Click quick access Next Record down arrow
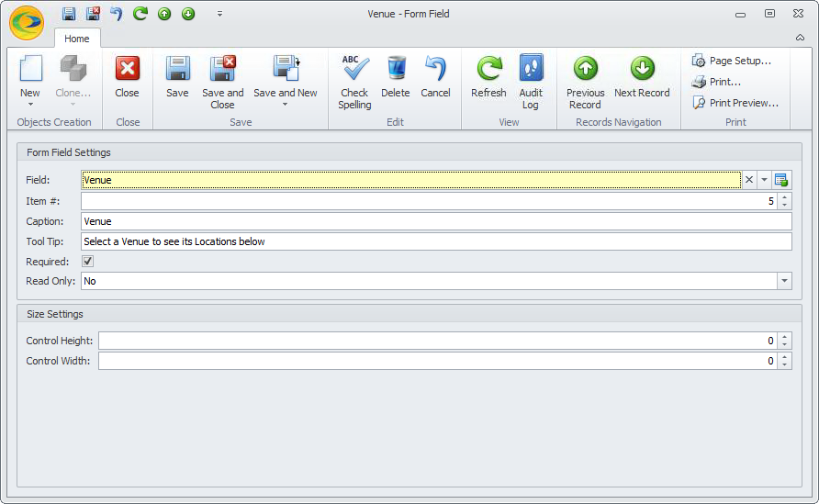Screen dimensions: 819x504 tap(188, 14)
